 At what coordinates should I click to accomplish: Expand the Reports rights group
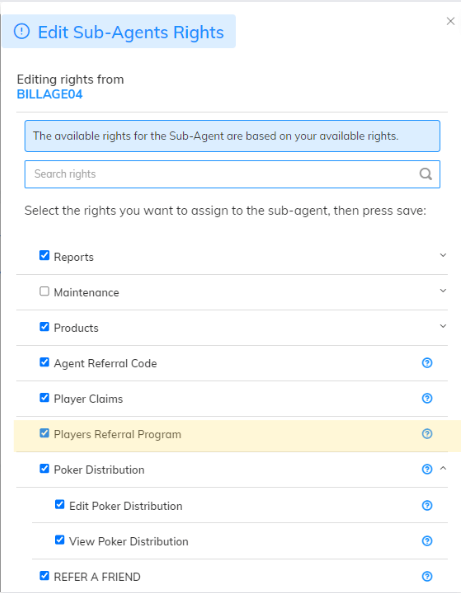443,255
